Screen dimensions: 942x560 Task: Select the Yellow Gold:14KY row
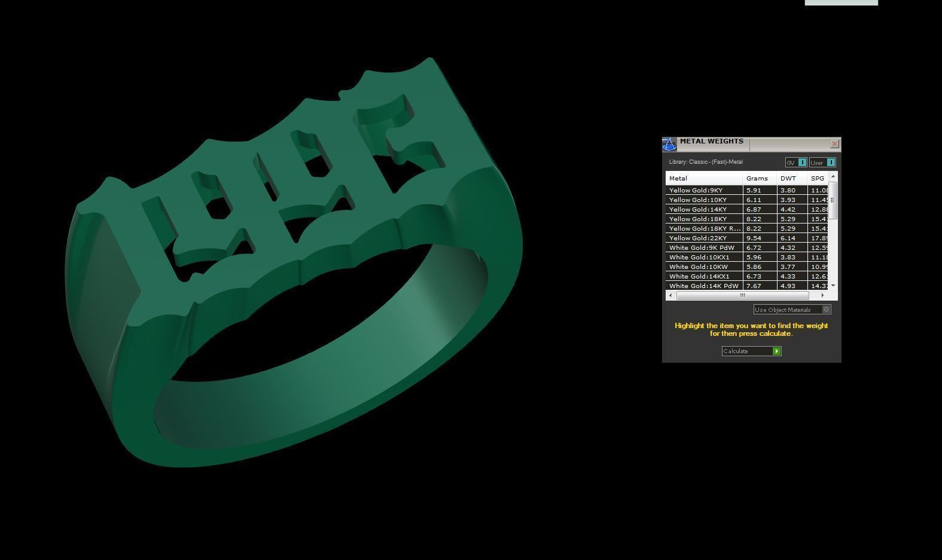748,209
